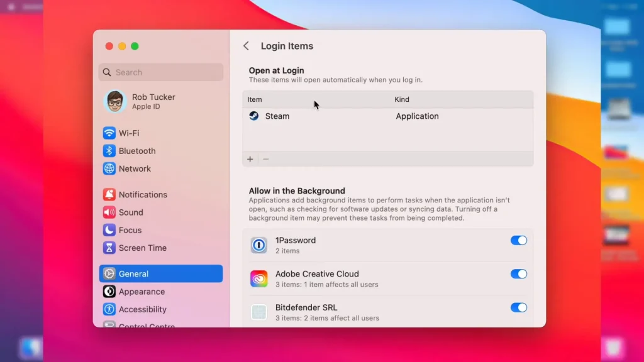The image size is (644, 362).
Task: Turn off Bitdefender SRL background toggle
Action: [x=518, y=307]
